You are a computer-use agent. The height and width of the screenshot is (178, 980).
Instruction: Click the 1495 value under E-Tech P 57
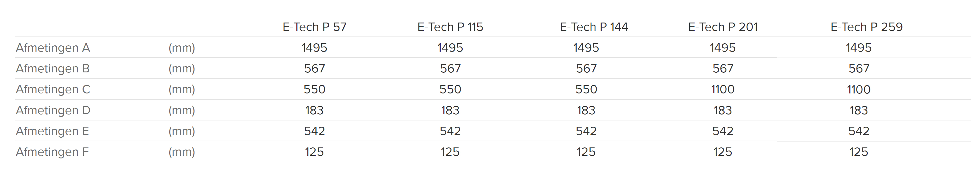tap(314, 48)
